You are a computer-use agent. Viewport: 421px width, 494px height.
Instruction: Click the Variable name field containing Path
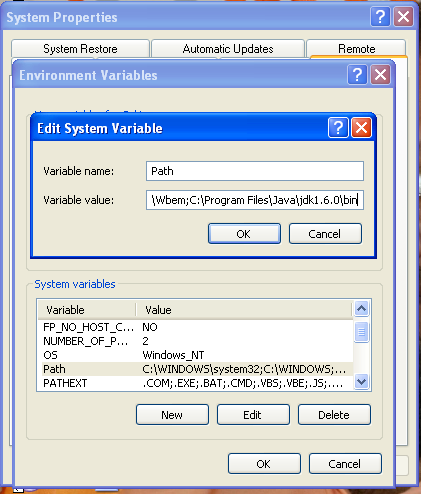(x=255, y=171)
